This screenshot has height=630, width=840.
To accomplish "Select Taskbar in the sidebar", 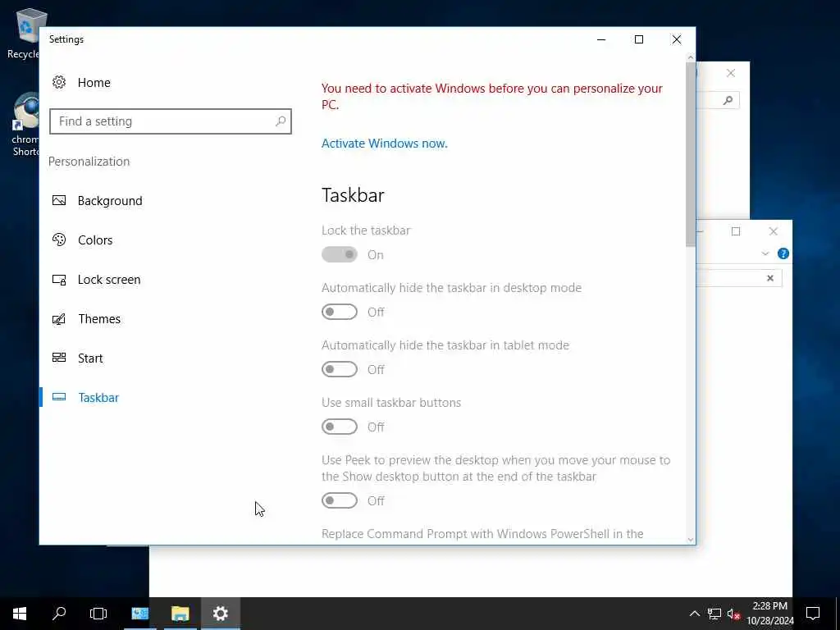I will [x=98, y=398].
